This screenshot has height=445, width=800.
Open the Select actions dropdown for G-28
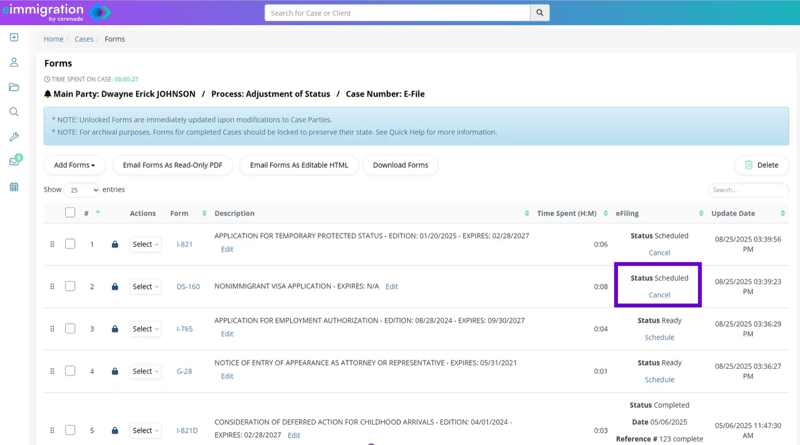pos(145,371)
